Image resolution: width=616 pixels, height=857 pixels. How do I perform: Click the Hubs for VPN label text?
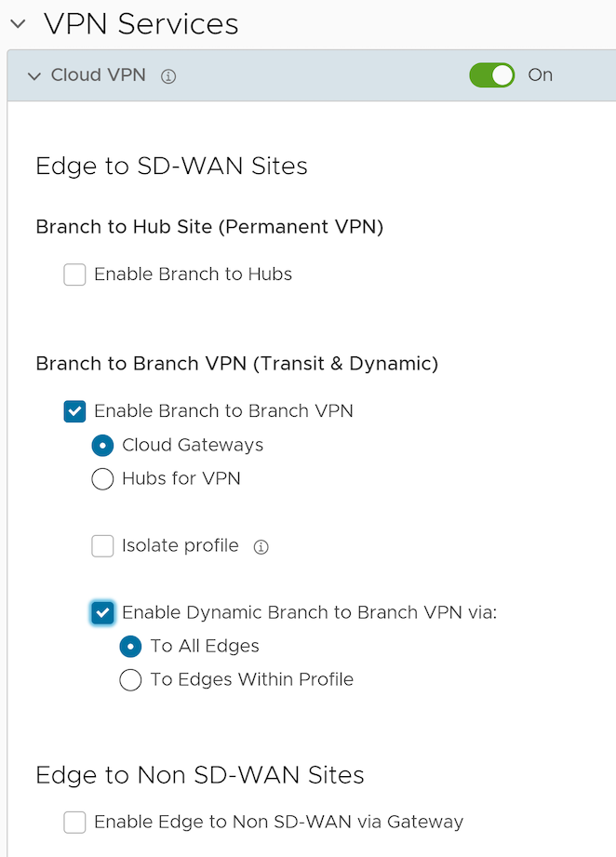click(x=181, y=479)
